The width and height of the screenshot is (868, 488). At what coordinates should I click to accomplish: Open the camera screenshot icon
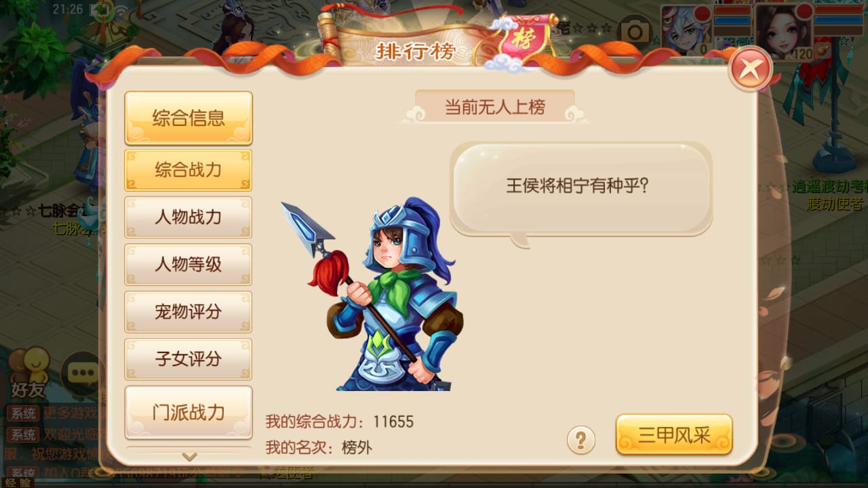(635, 31)
